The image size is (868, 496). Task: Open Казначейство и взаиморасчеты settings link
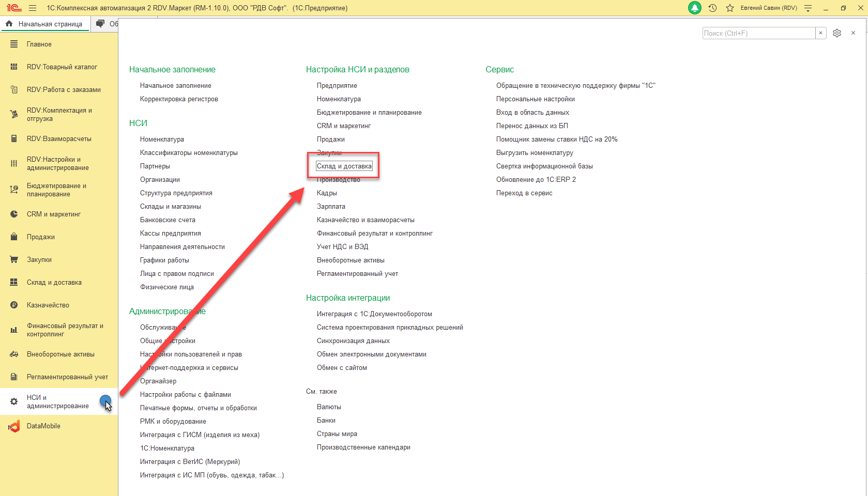366,220
